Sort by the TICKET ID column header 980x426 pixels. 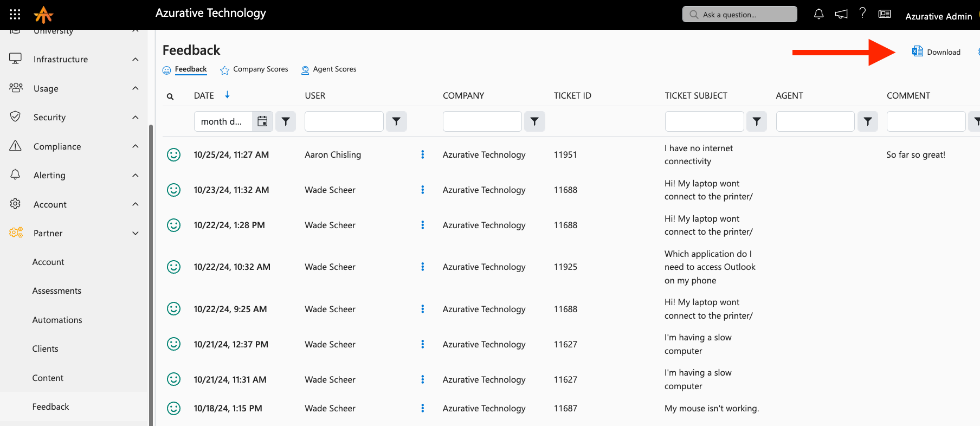click(572, 95)
